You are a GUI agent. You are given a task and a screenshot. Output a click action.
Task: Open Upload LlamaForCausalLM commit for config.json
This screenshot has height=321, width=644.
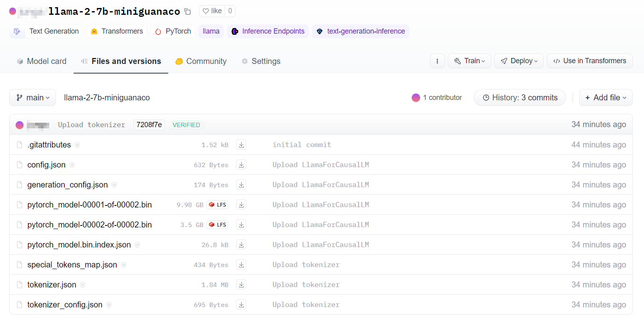(x=321, y=165)
